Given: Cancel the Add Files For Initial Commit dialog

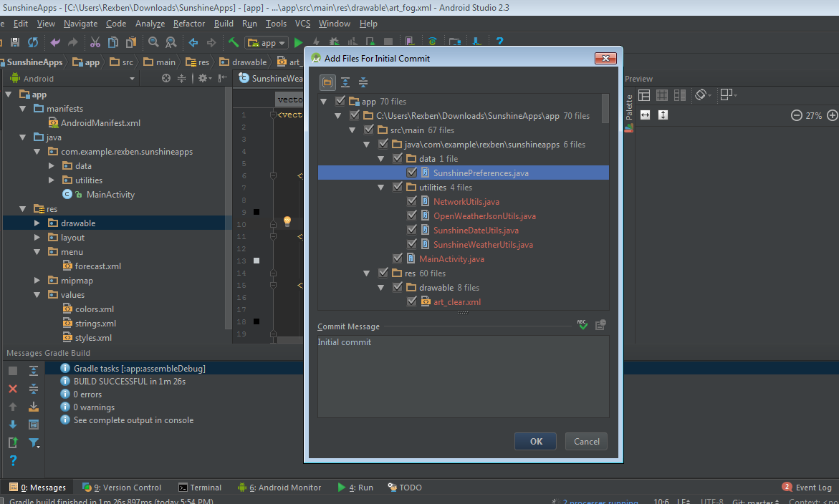Looking at the screenshot, I should [x=585, y=441].
